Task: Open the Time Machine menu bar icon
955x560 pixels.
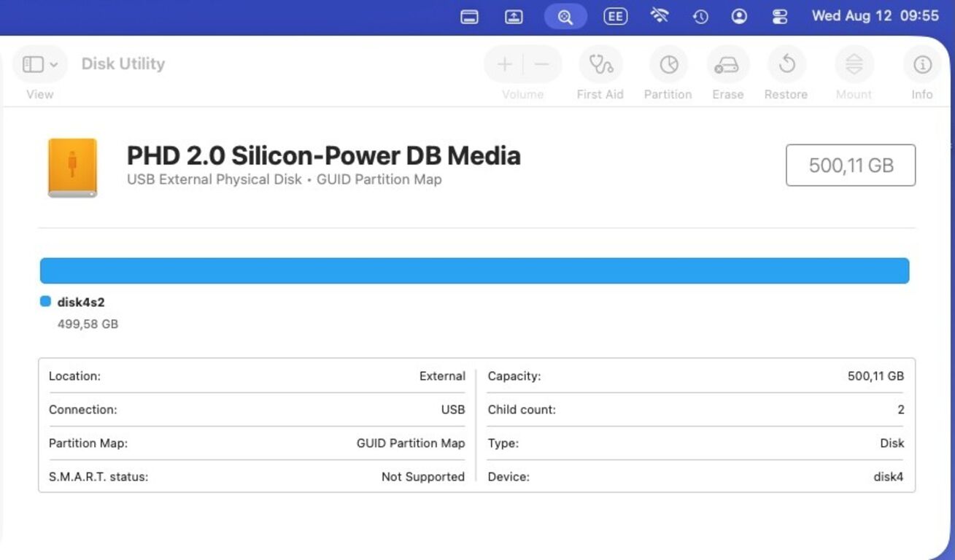Action: pos(700,17)
